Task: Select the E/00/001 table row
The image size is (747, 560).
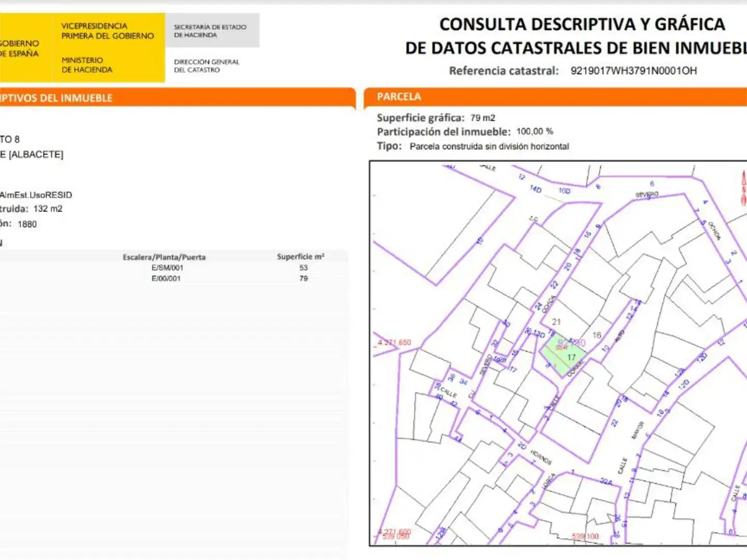Action: (x=174, y=278)
